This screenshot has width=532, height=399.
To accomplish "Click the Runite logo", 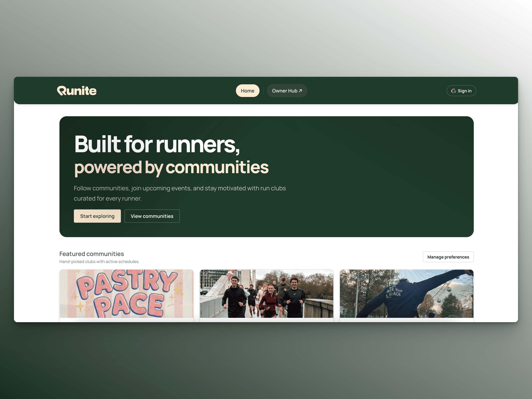I will tap(77, 91).
